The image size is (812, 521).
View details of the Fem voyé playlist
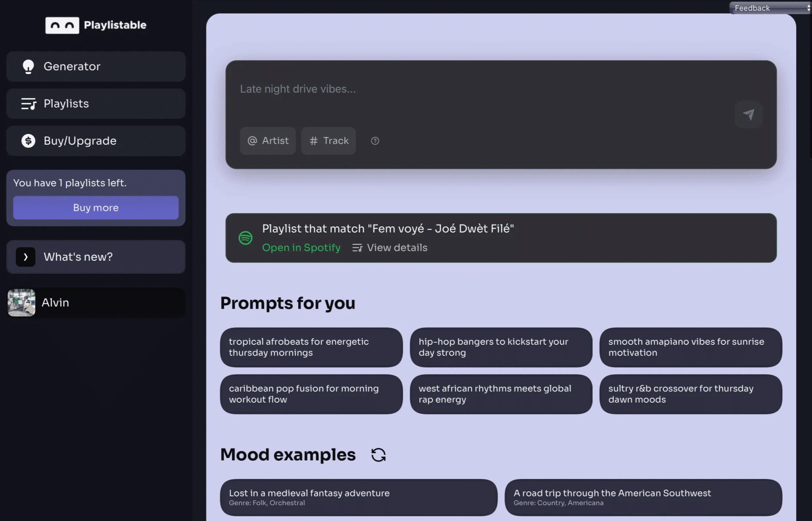[x=396, y=247]
